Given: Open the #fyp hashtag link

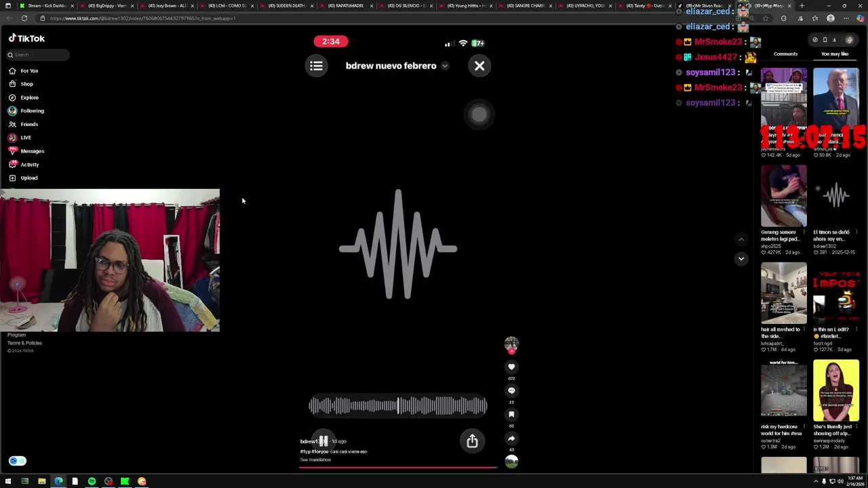Looking at the screenshot, I should [304, 451].
